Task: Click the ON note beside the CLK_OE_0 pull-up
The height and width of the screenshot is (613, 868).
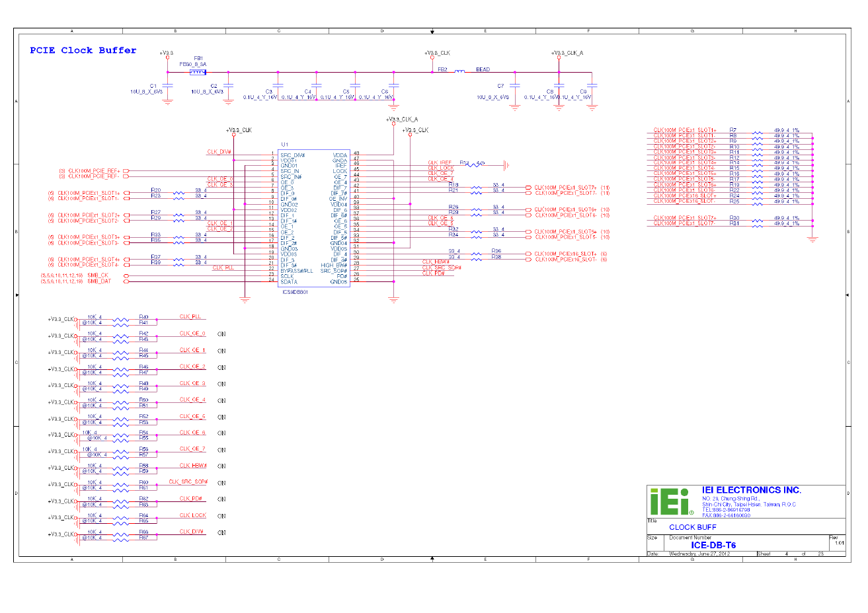Action: click(221, 334)
